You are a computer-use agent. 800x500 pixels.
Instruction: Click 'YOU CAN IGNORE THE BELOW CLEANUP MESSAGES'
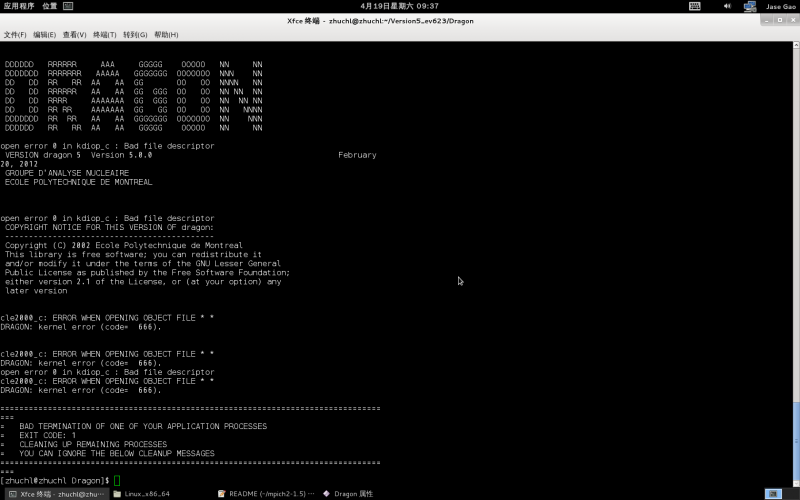[117, 454]
